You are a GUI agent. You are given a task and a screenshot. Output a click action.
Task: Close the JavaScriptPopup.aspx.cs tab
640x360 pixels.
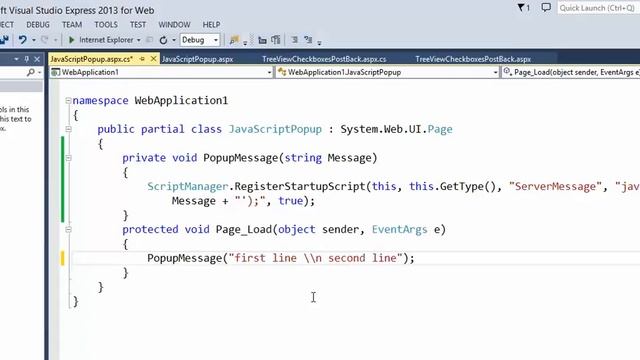coord(153,59)
